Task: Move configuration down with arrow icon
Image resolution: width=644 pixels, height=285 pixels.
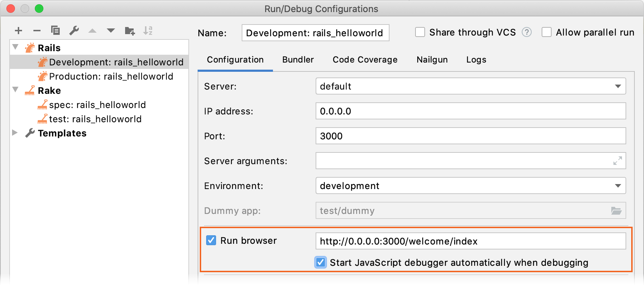Action: 111,31
